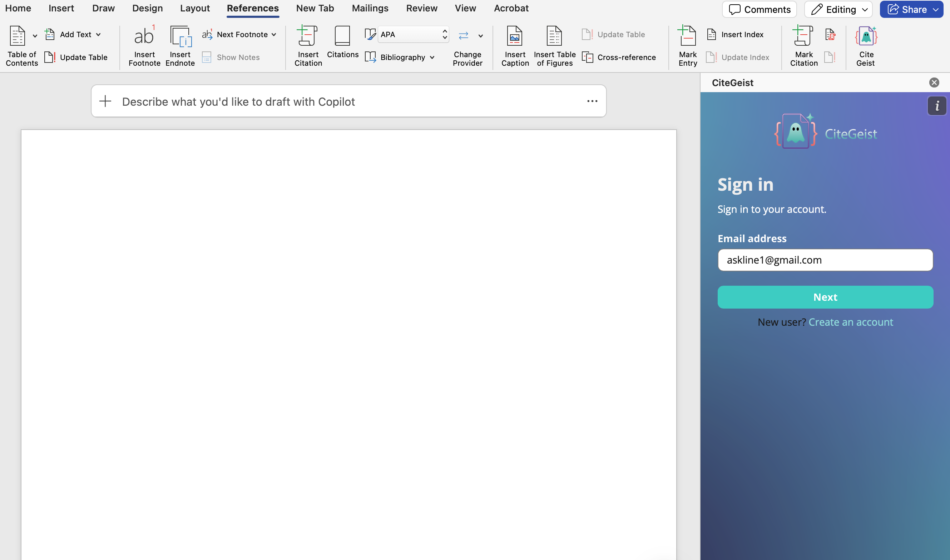Click the CiteGeist ghost logo

coord(795,131)
